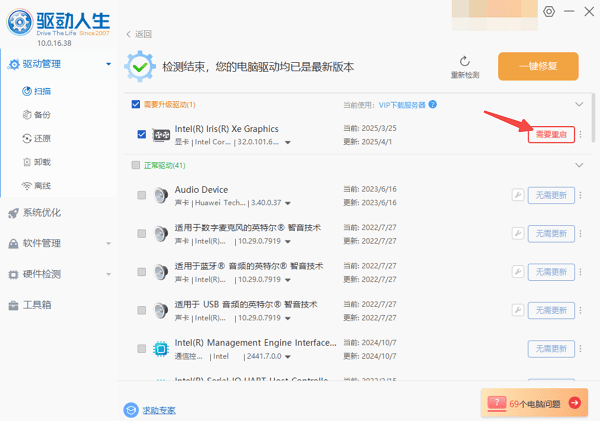Click the red 需要重启 button
The width and height of the screenshot is (600, 421).
pos(551,135)
